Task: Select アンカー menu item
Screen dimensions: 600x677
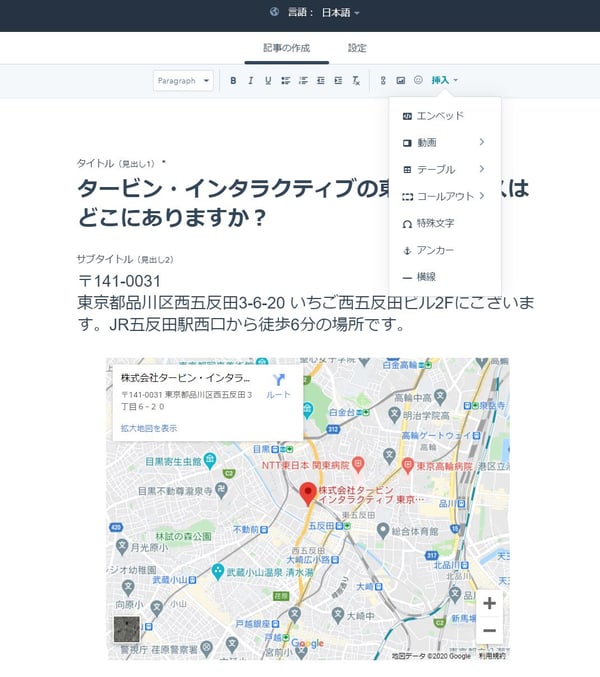Action: tap(435, 250)
